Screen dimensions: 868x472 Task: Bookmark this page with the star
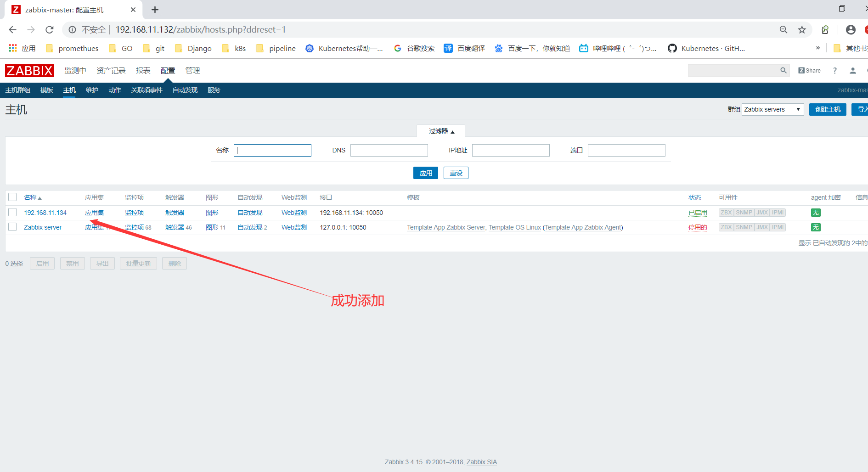point(802,30)
